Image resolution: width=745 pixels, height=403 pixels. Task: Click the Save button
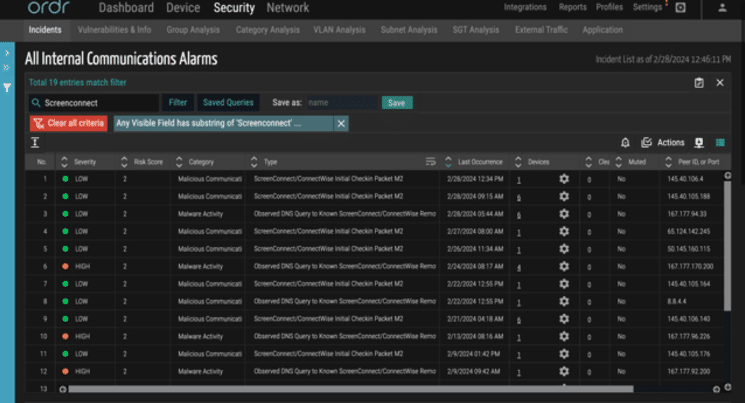[x=397, y=103]
